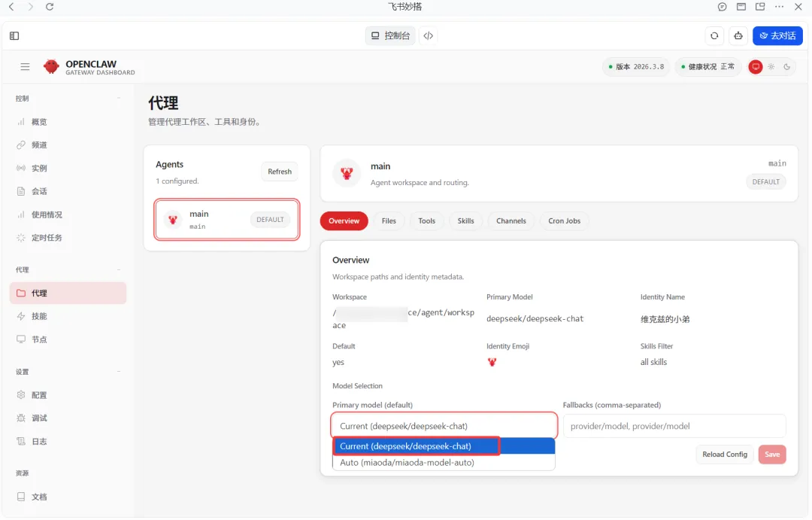812x520 pixels.
Task: Focus the Fallbacks input field
Action: 674,426
